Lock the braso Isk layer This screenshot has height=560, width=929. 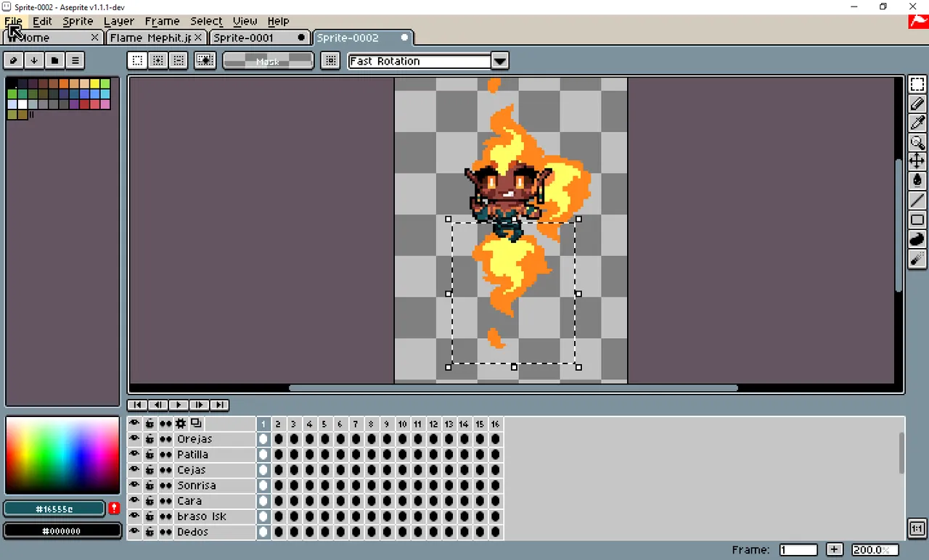150,516
